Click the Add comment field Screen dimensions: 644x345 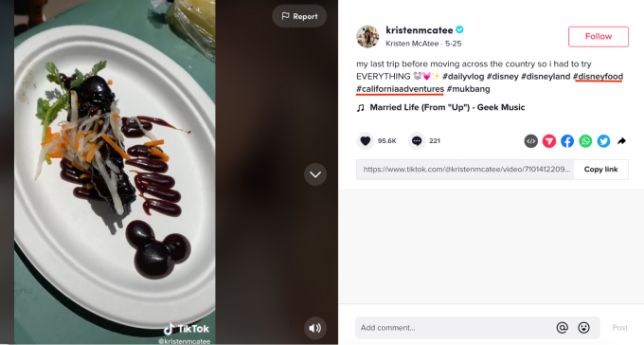tap(454, 328)
